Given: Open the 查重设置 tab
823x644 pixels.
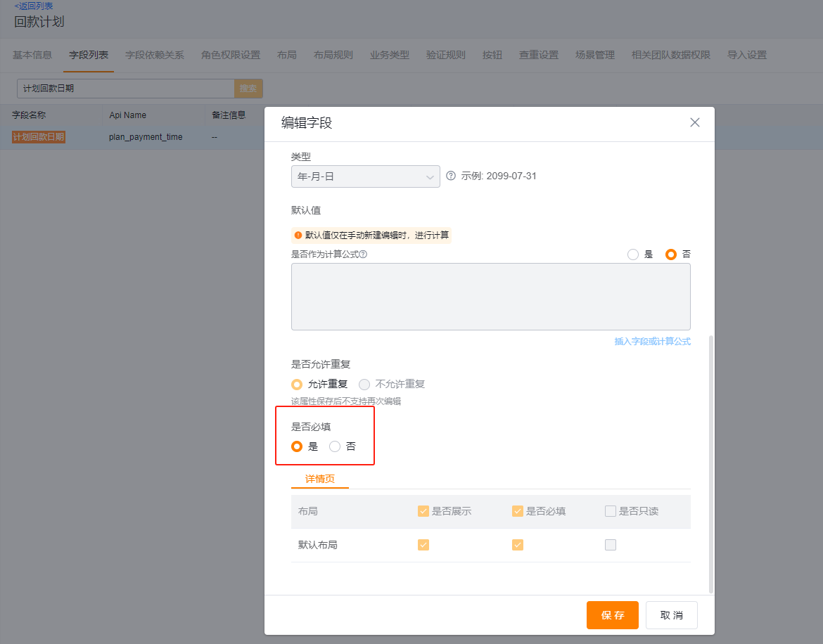Looking at the screenshot, I should [x=539, y=55].
